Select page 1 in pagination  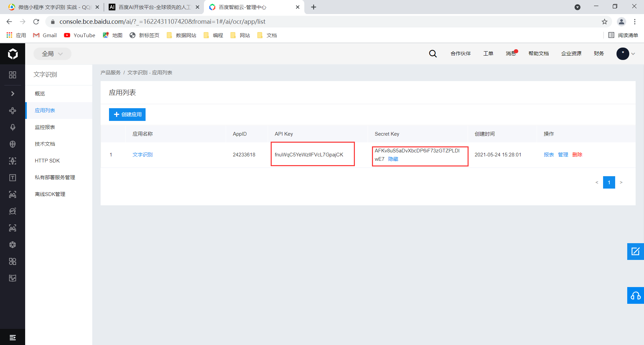609,183
